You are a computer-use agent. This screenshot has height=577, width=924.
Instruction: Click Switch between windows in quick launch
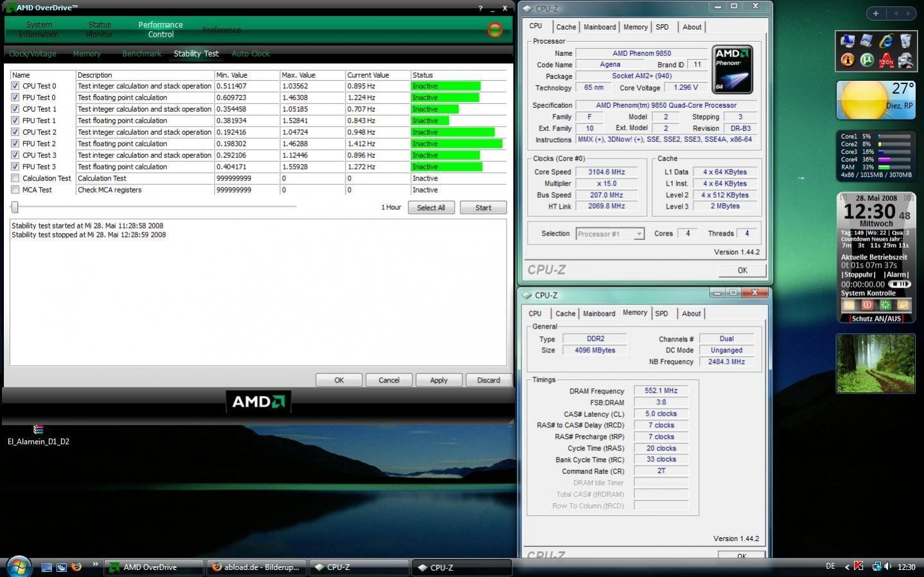(62, 567)
